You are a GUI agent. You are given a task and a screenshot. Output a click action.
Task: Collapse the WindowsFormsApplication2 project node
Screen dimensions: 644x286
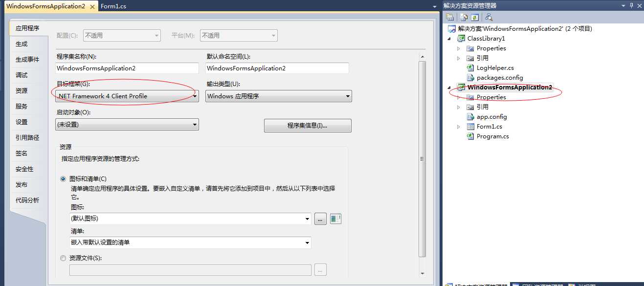click(x=449, y=88)
